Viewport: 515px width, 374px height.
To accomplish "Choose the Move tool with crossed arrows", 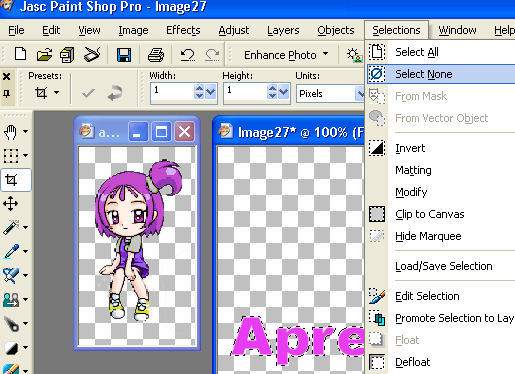I will pyautogui.click(x=11, y=204).
